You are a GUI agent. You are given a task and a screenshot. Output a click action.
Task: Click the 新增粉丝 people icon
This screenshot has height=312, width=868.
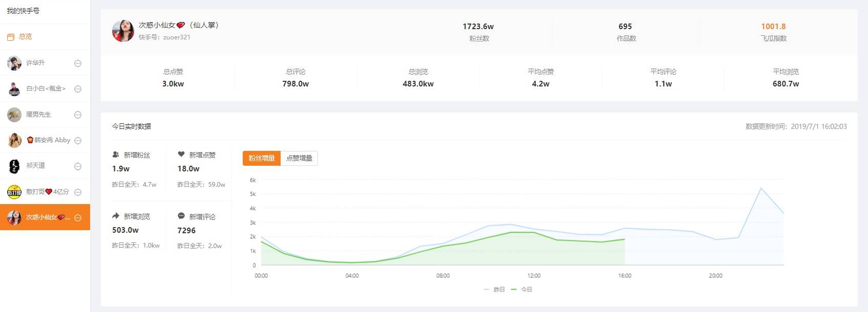116,154
